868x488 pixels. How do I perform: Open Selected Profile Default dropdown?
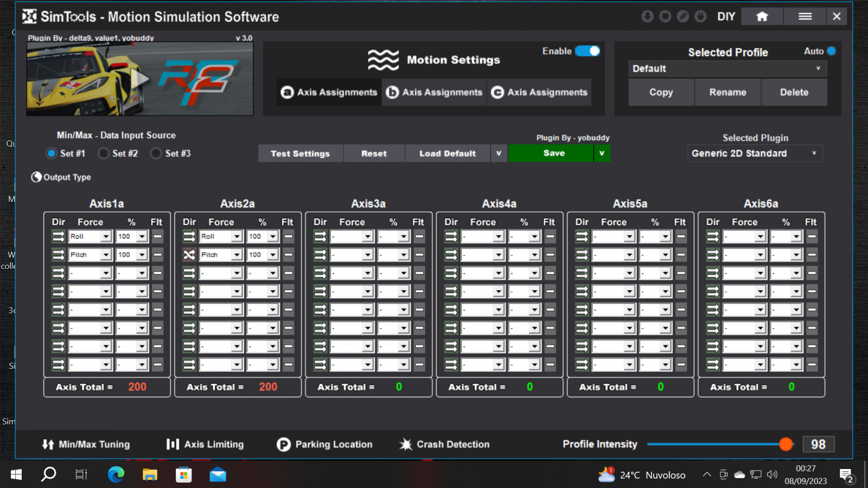click(x=727, y=69)
